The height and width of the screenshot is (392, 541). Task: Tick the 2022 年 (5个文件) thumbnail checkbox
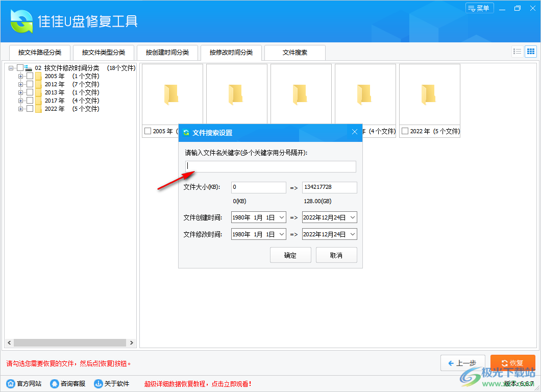point(405,131)
